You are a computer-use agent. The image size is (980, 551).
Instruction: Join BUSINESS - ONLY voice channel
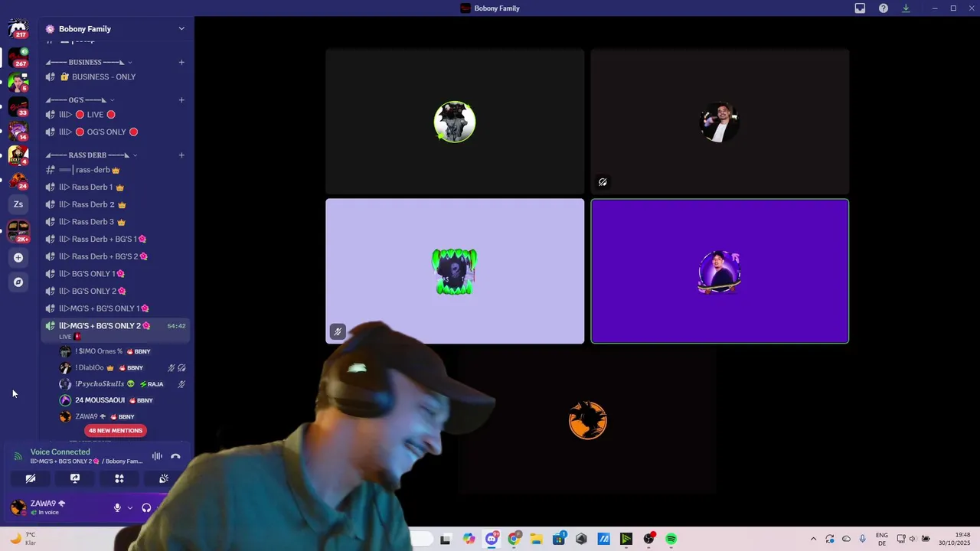[x=115, y=77]
